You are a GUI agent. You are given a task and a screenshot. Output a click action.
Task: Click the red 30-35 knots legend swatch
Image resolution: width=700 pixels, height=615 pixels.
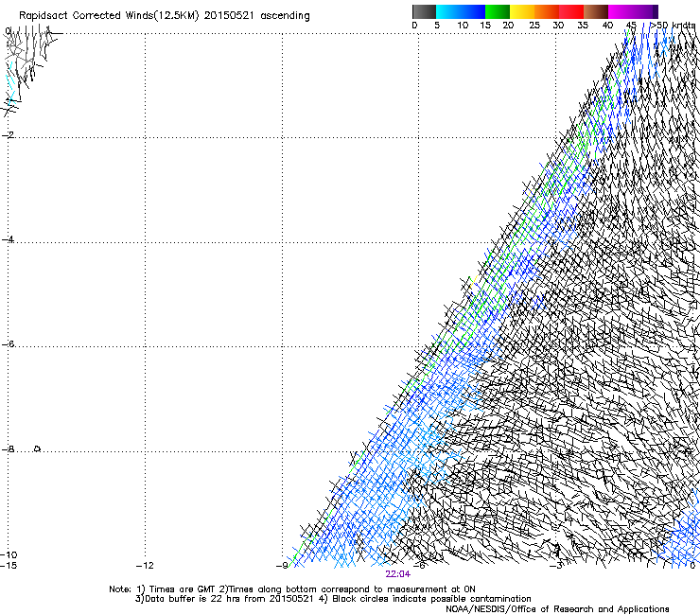pyautogui.click(x=571, y=11)
